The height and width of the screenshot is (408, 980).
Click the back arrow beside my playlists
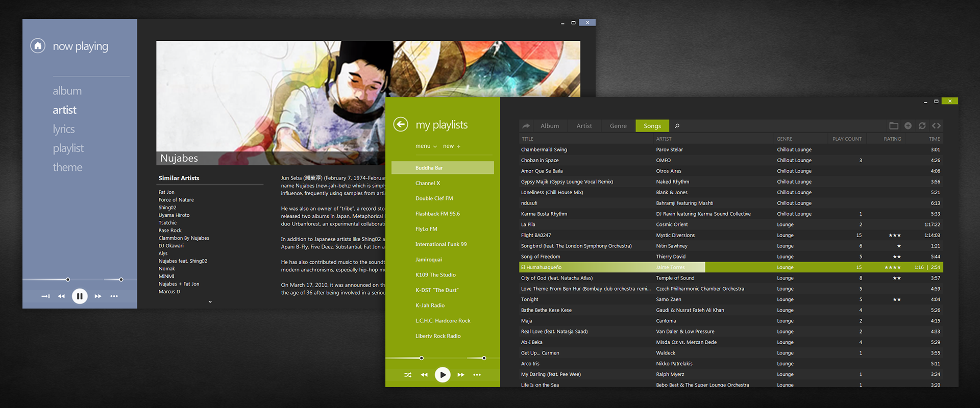pyautogui.click(x=401, y=124)
